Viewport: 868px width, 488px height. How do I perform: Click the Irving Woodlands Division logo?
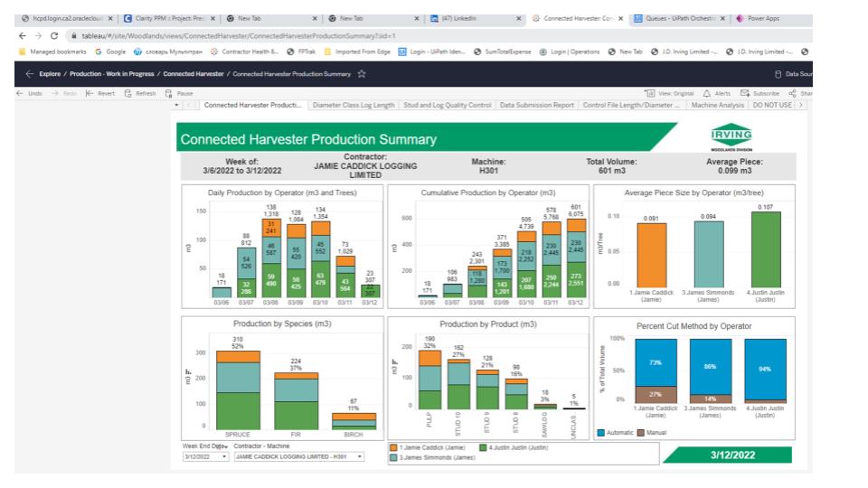(x=731, y=137)
